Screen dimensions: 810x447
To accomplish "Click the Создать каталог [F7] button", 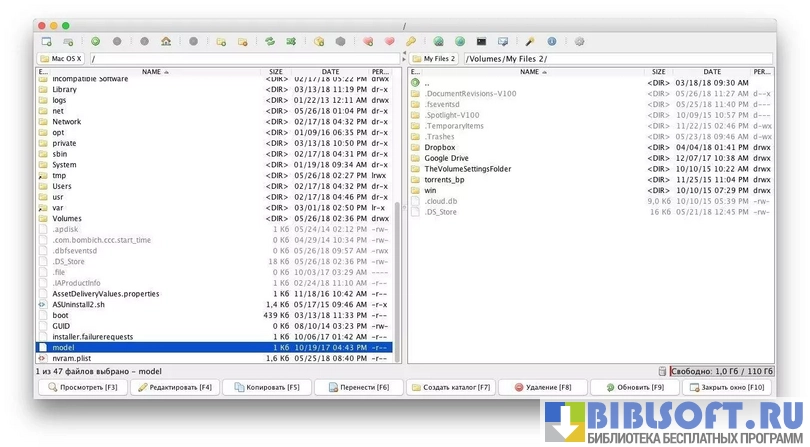I will coord(451,387).
